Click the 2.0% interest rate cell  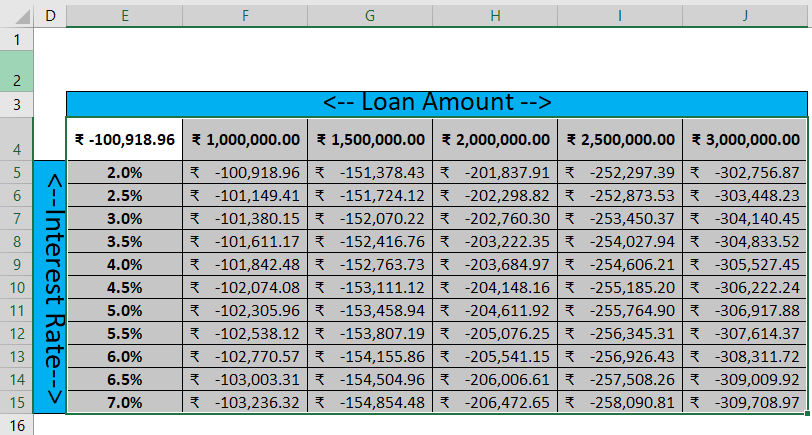coord(124,172)
